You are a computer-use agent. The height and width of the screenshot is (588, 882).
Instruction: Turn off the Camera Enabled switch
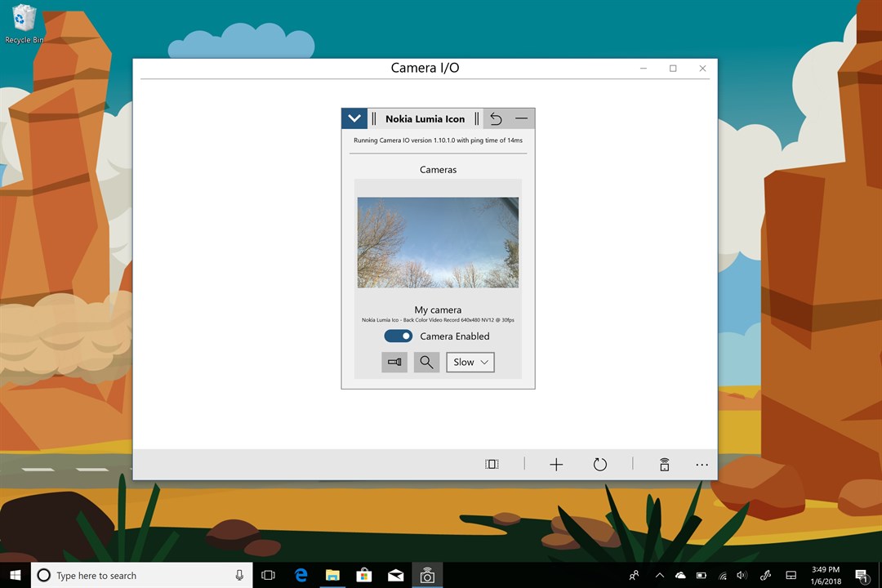pyautogui.click(x=399, y=336)
